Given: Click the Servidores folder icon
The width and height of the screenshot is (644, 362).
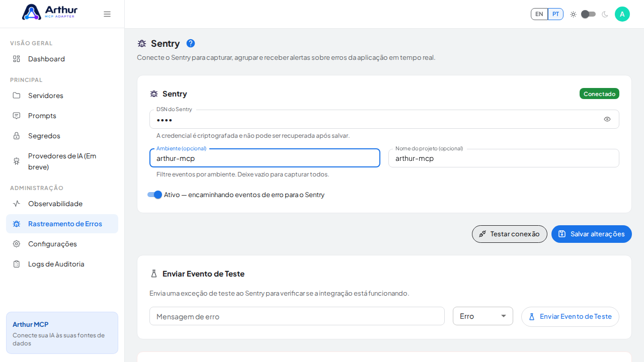Looking at the screenshot, I should [x=17, y=96].
